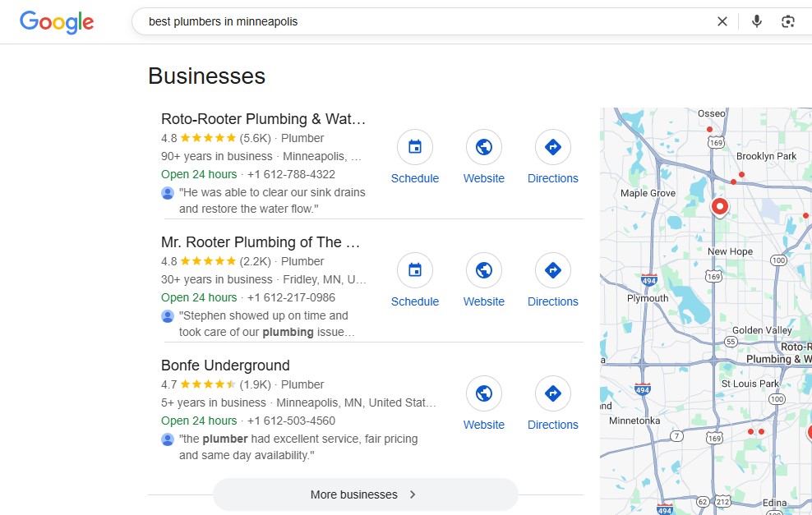Click Schedule label under Roto-Rooter listing

(415, 178)
